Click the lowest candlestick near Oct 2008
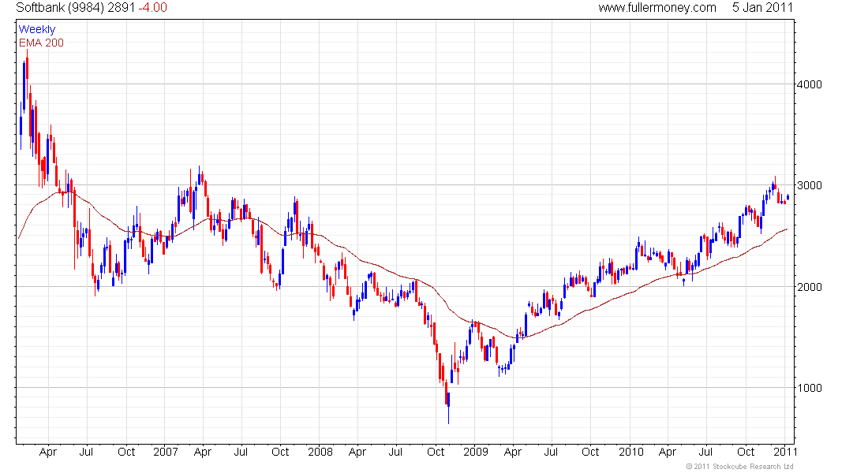Screen dimensions: 868x473 pos(448,408)
